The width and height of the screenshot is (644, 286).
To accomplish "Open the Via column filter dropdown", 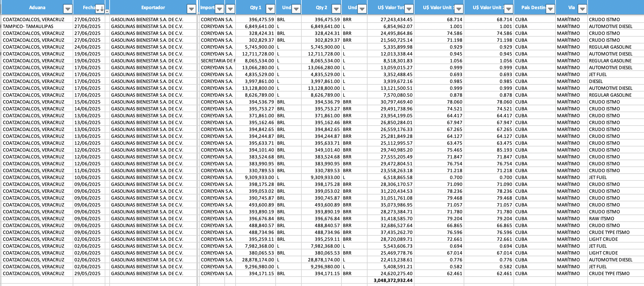I will [582, 9].
